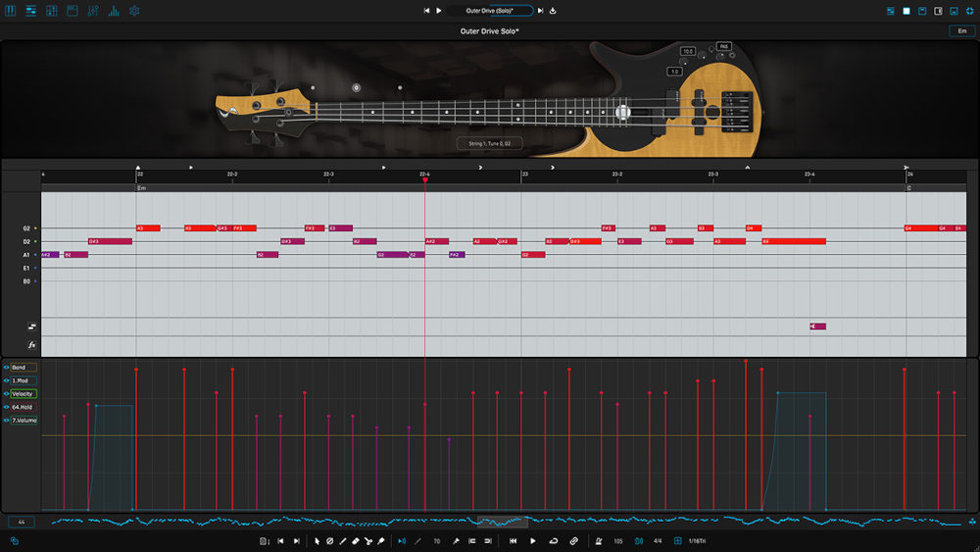Viewport: 980px width, 552px height.
Task: Click the metronome icon
Action: (x=598, y=541)
